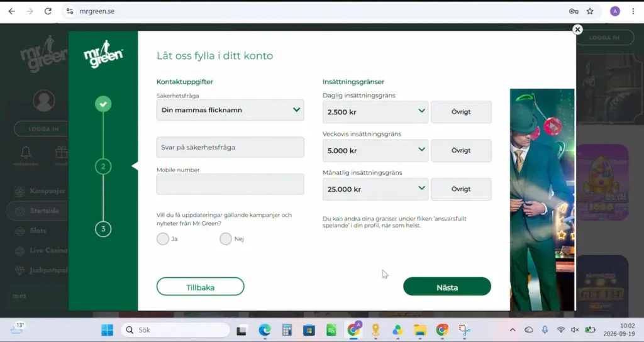This screenshot has height=342, width=644.
Task: Click the Mr Green logo in dialog
Action: [104, 54]
